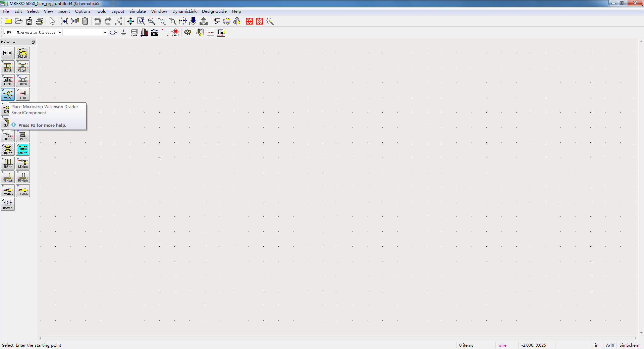The height and width of the screenshot is (349, 644).
Task: Select the Insert Wire red line tool
Action: 165,33
